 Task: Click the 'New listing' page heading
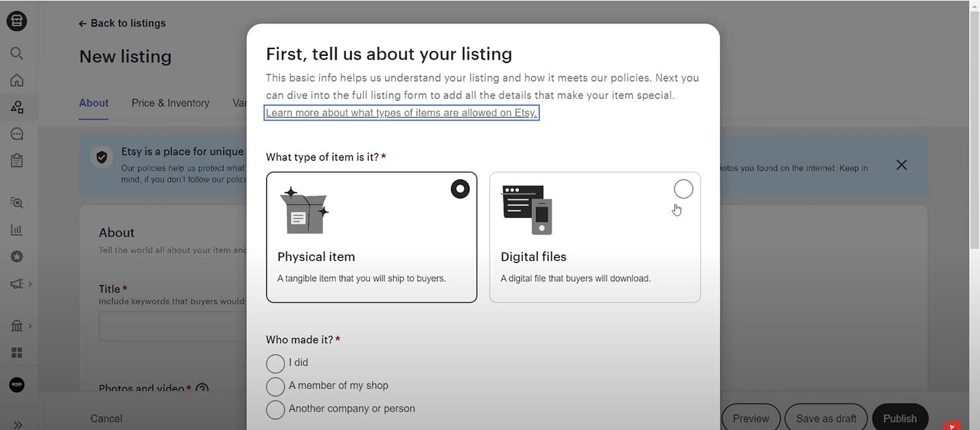point(125,57)
